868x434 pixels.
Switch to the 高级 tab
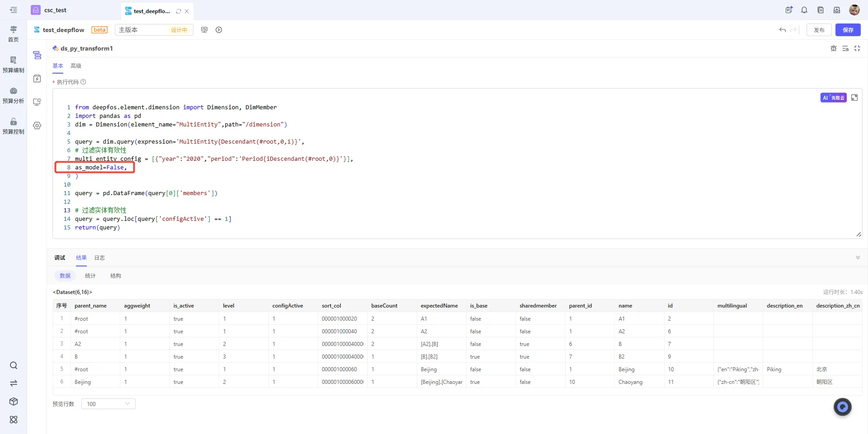coord(76,66)
